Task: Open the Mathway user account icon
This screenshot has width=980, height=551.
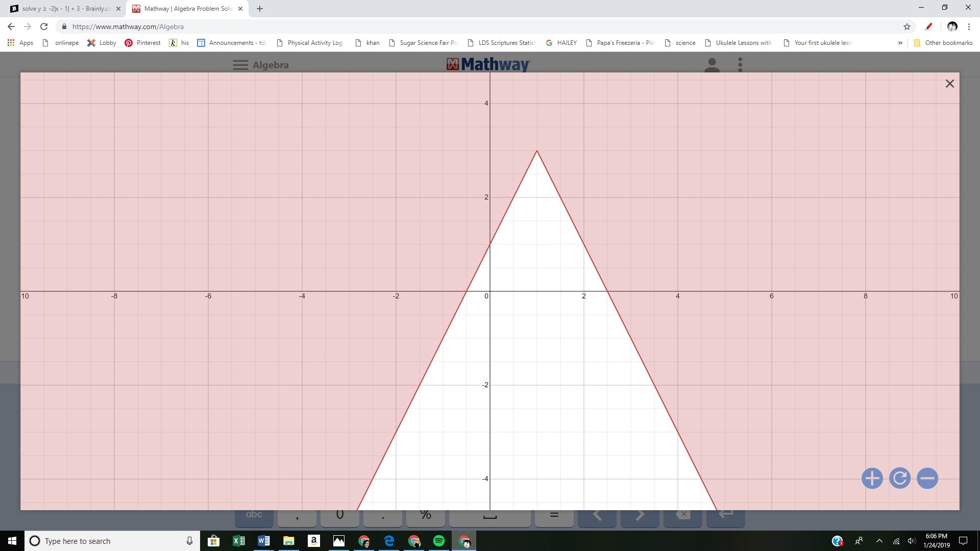Action: (712, 65)
